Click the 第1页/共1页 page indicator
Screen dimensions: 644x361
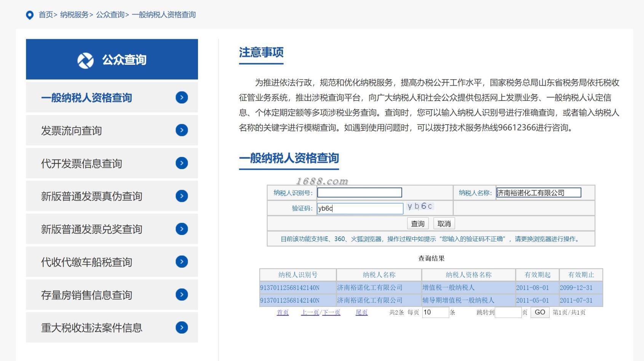[x=569, y=312]
